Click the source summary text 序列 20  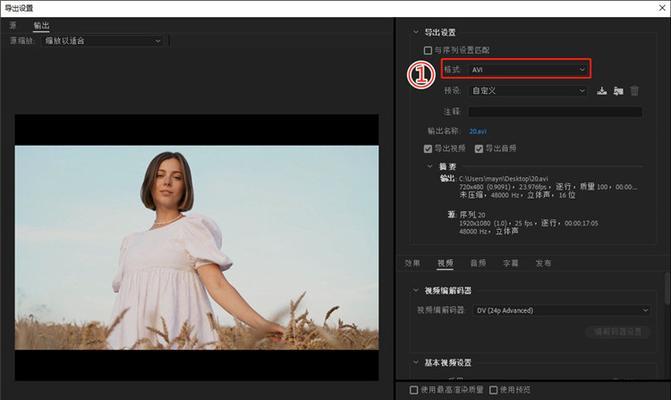[472, 215]
